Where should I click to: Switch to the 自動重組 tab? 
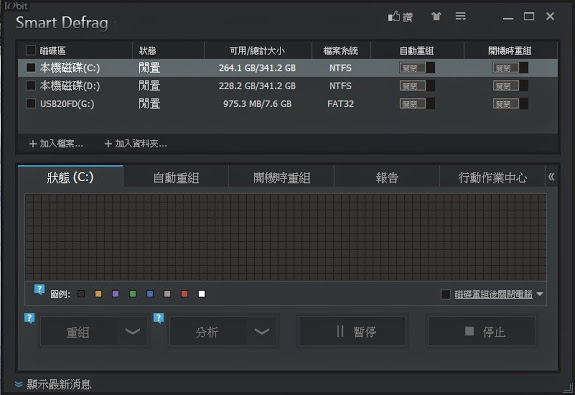click(x=176, y=178)
